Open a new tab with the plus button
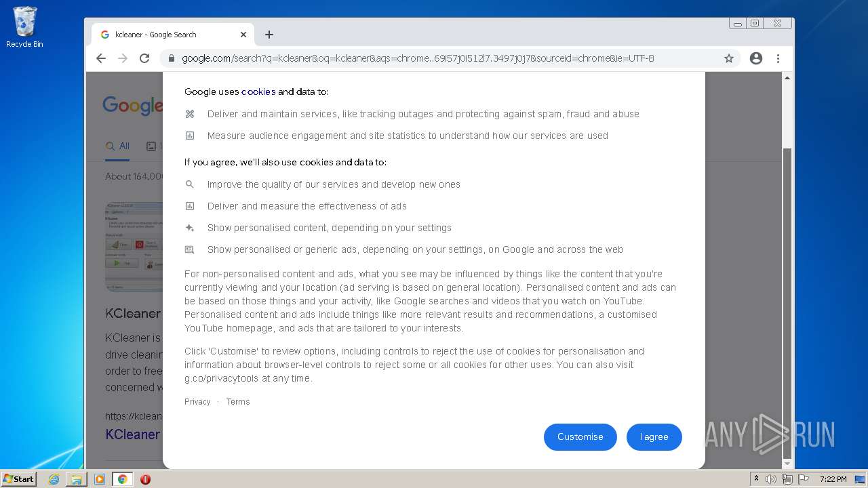The height and width of the screenshot is (488, 868). (x=269, y=35)
